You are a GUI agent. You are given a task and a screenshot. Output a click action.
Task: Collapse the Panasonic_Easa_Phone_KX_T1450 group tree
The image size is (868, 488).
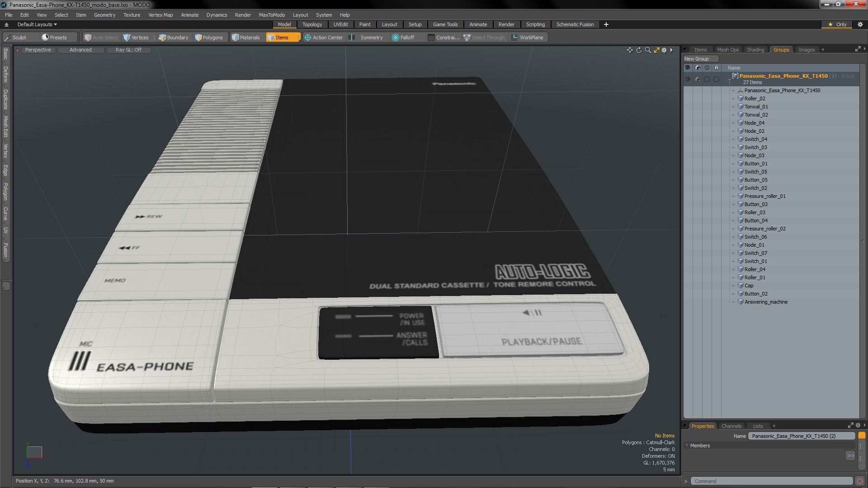click(x=729, y=79)
